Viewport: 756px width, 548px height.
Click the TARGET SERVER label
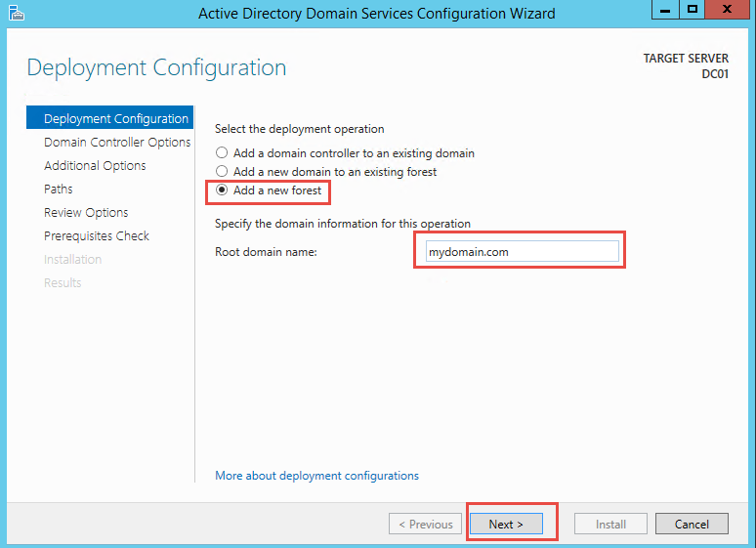(x=686, y=59)
